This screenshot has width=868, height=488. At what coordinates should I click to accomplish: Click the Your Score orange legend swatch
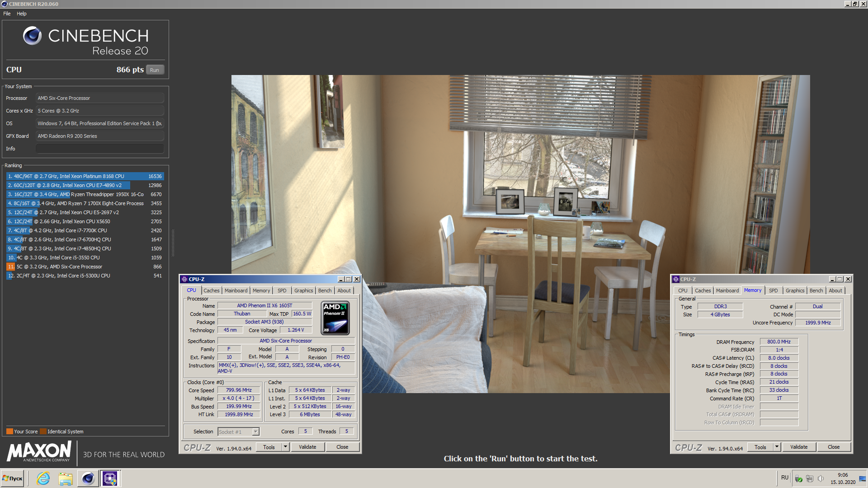[9, 432]
